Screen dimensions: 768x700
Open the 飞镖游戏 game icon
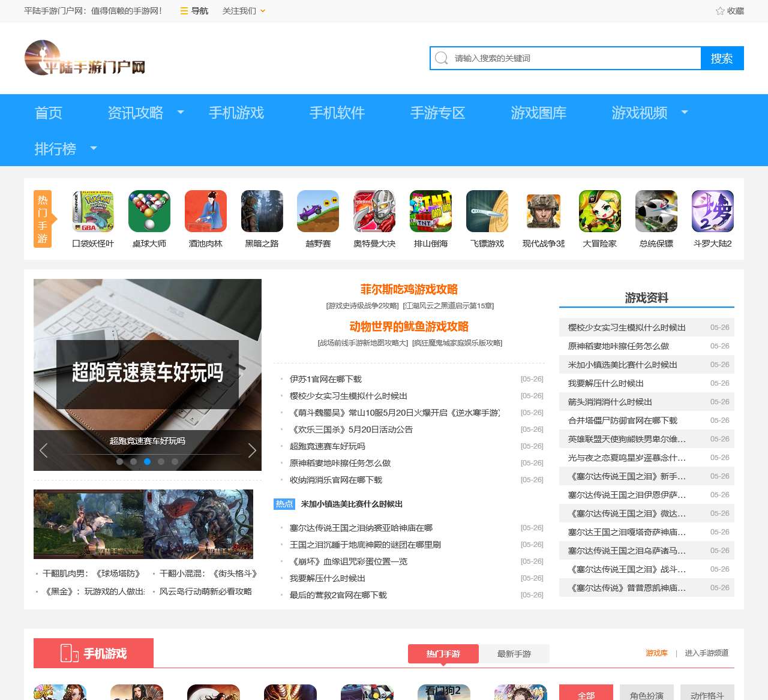pos(487,211)
